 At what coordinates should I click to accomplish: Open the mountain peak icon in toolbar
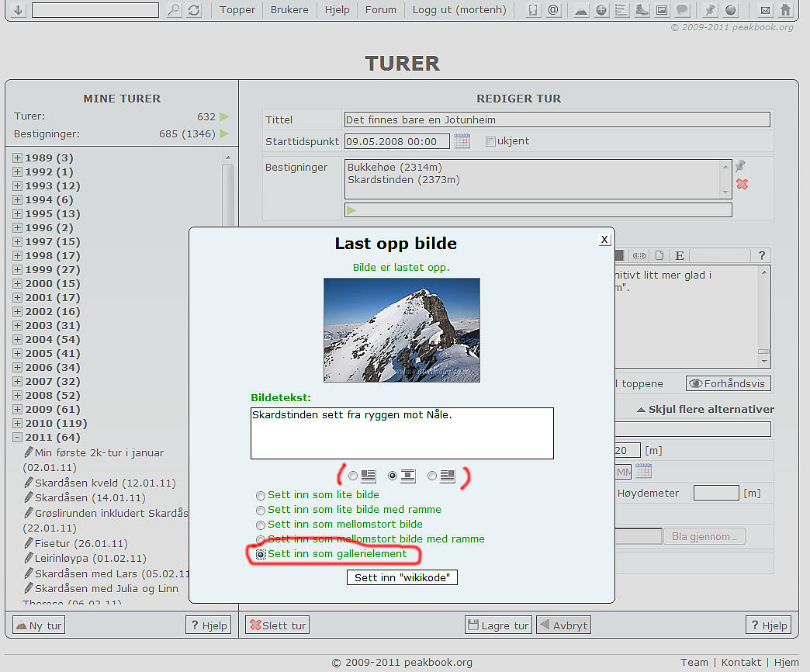[x=581, y=10]
